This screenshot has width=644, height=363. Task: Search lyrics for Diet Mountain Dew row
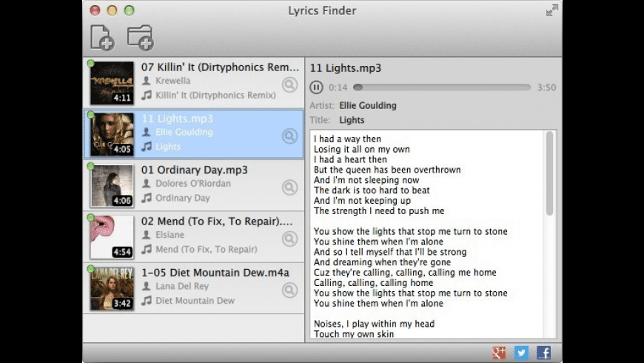point(289,290)
